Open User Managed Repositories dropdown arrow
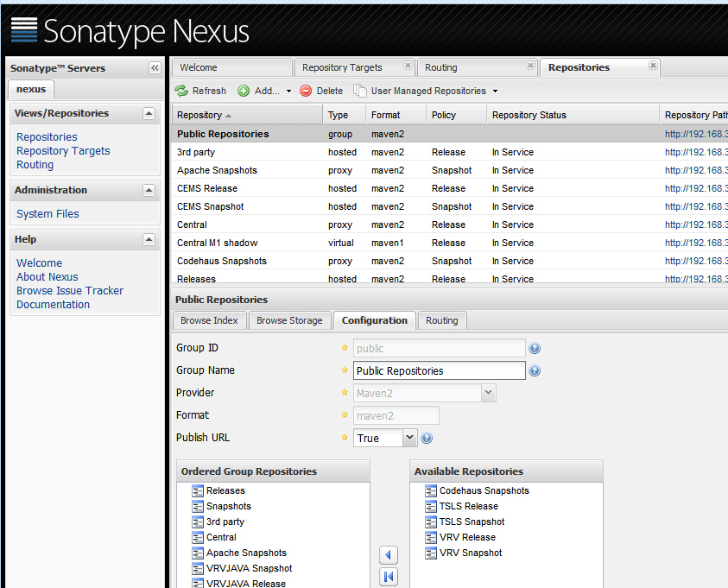Viewport: 728px width, 588px height. click(495, 92)
